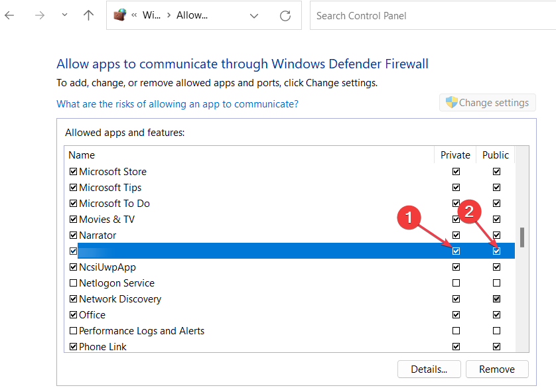The image size is (556, 392).
Task: Toggle Private for Network Discovery
Action: [456, 299]
